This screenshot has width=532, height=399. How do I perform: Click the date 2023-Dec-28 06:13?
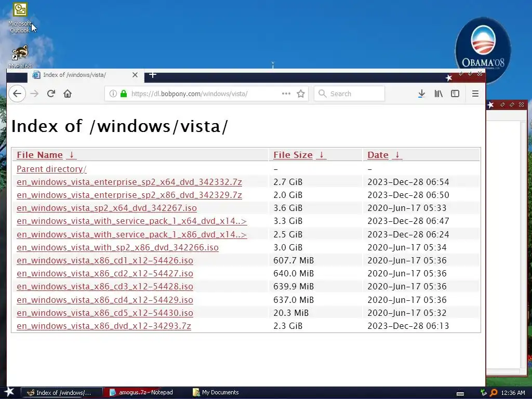pos(408,326)
